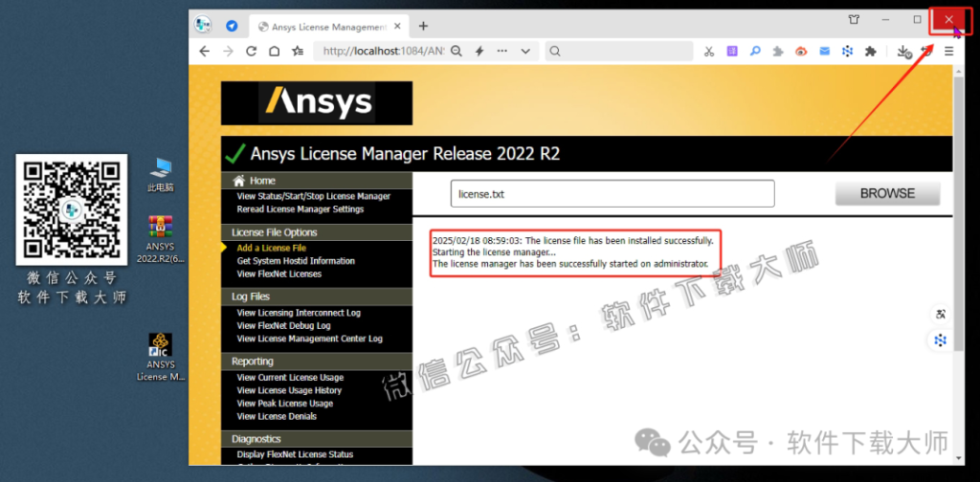Minimize the browser window
980x482 pixels.
pos(885,20)
